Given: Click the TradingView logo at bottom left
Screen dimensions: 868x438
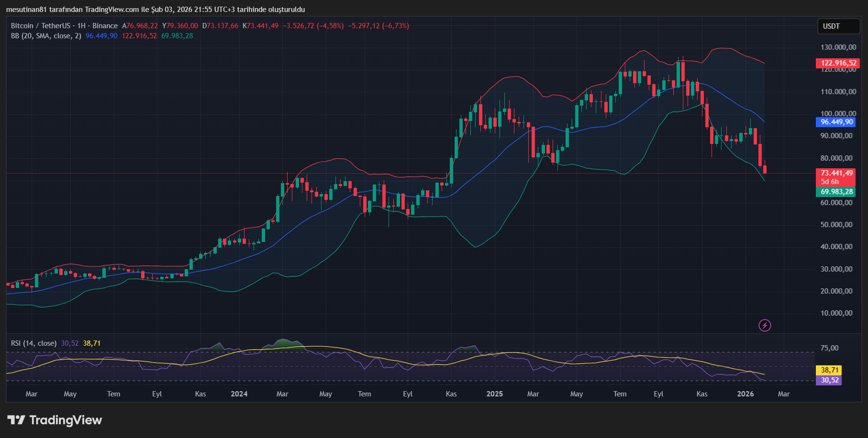Looking at the screenshot, I should click(x=55, y=420).
